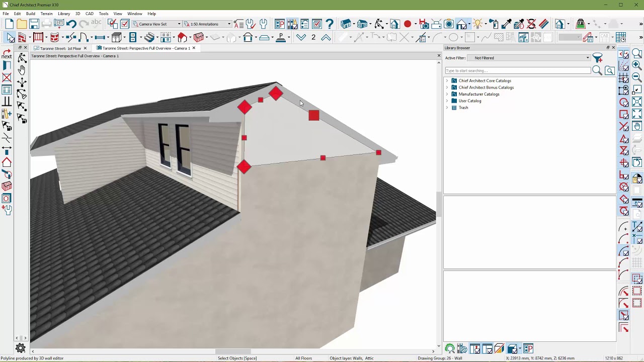
Task: Click the All Floors status bar entry
Action: (x=304, y=358)
